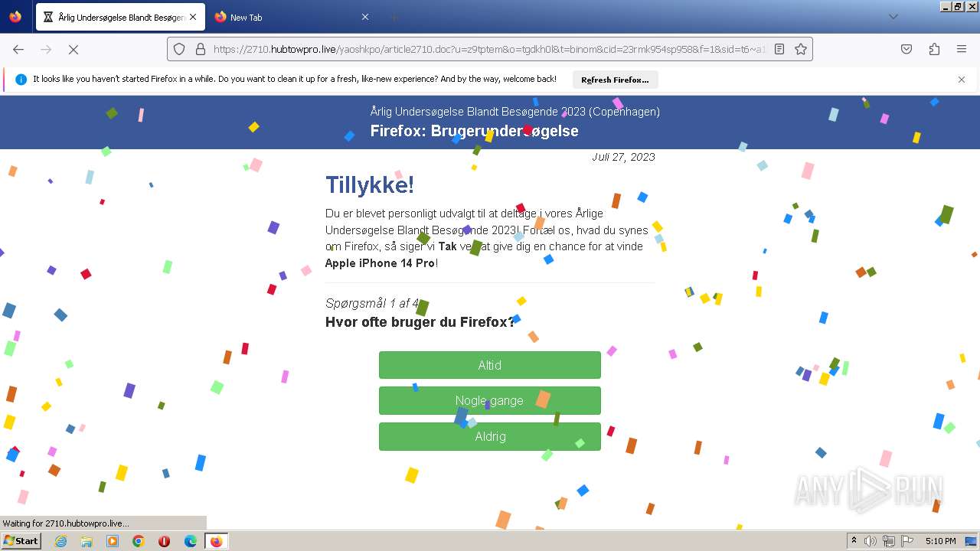List all tabs dropdown arrow
Image resolution: width=980 pixels, height=551 pixels.
(x=893, y=17)
